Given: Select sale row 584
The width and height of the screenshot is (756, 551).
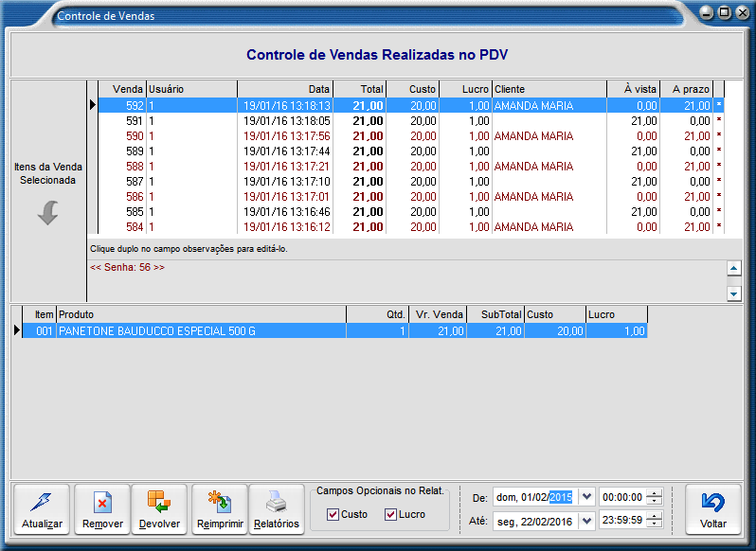Looking at the screenshot, I should [411, 227].
